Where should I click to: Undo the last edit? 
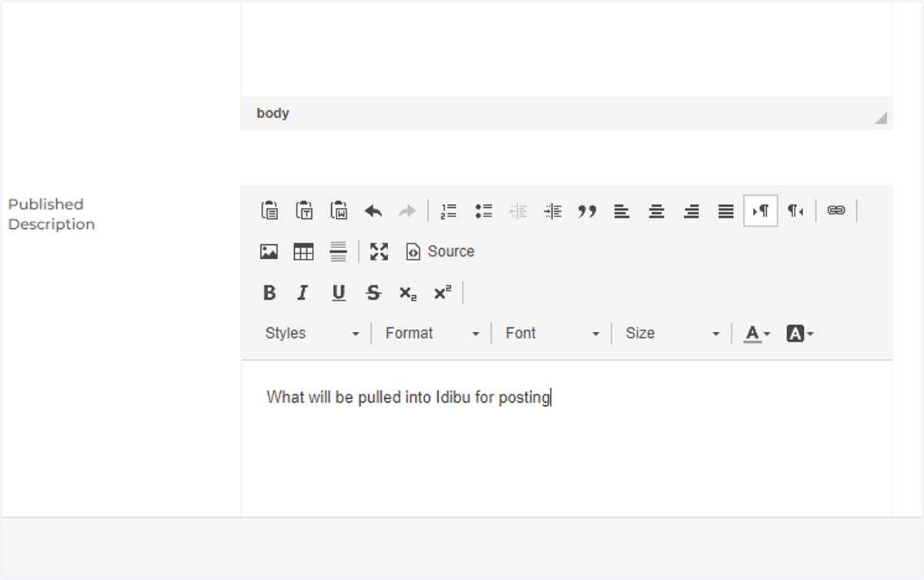tap(373, 210)
